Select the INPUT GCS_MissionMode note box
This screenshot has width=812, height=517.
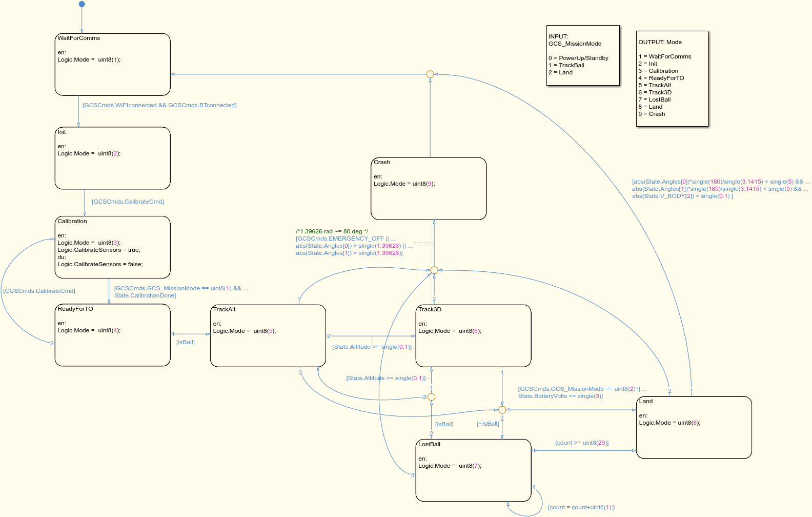[583, 55]
